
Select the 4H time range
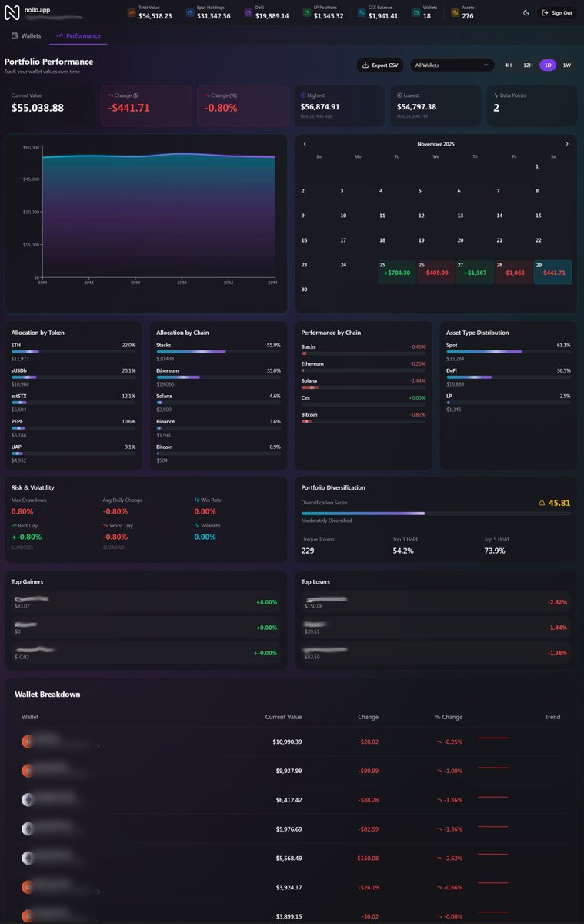coord(508,65)
